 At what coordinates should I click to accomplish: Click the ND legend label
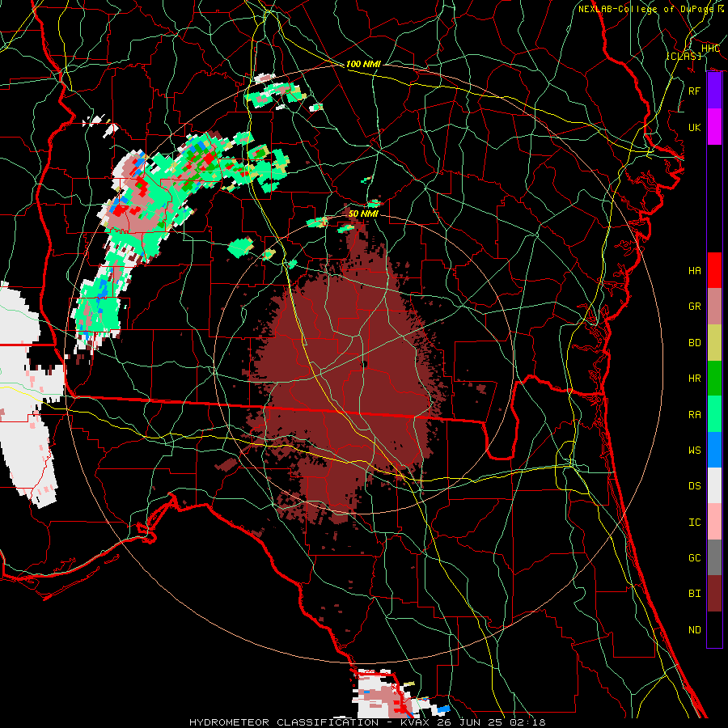click(694, 630)
